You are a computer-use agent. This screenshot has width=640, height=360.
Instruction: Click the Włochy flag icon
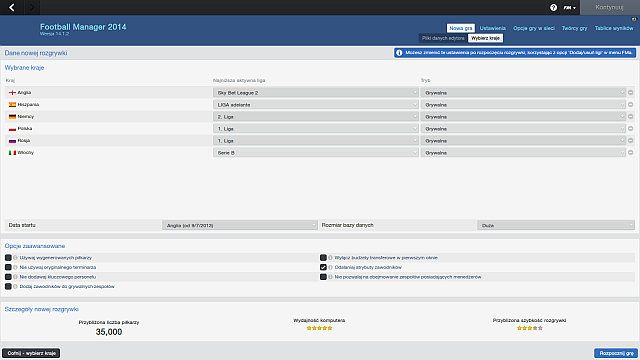12,153
